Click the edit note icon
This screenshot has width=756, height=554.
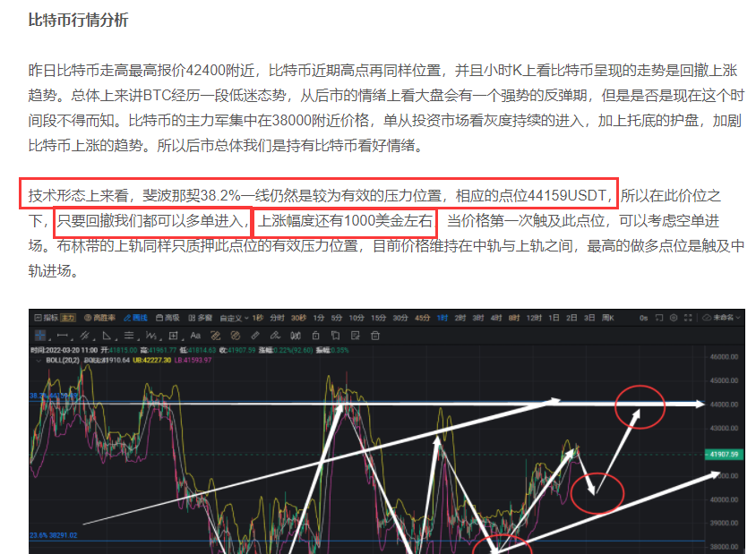click(356, 336)
